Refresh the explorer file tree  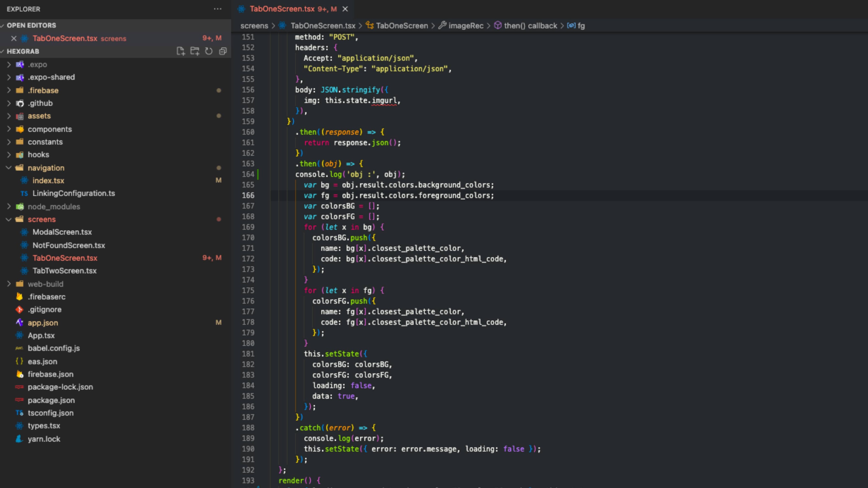pyautogui.click(x=209, y=51)
